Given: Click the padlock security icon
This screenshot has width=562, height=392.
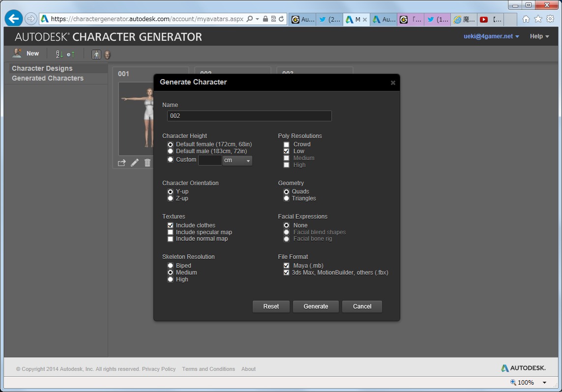Looking at the screenshot, I should pos(265,19).
